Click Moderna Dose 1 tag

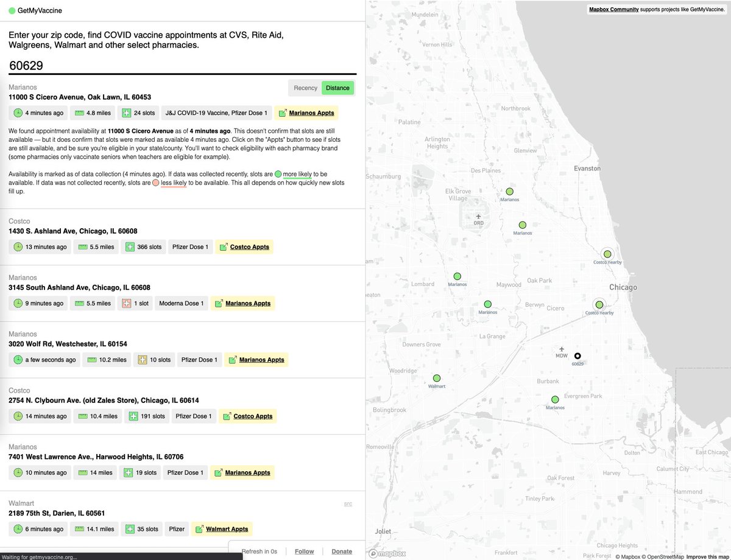[182, 303]
